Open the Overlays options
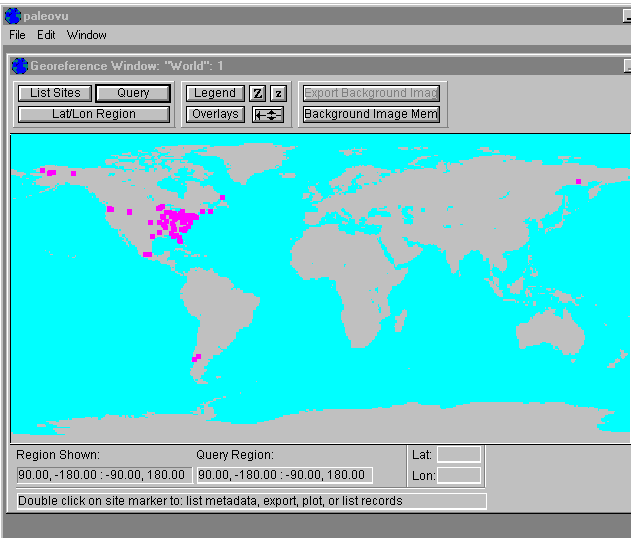The height and width of the screenshot is (538, 631). pyautogui.click(x=215, y=114)
